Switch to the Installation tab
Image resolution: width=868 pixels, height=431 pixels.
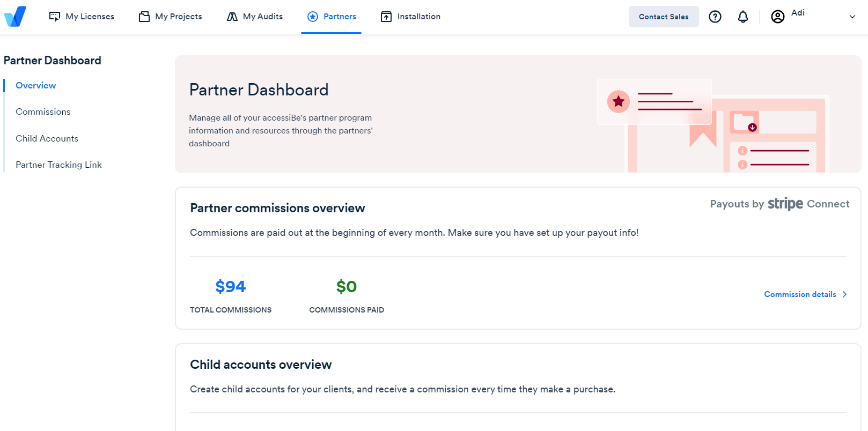(418, 17)
